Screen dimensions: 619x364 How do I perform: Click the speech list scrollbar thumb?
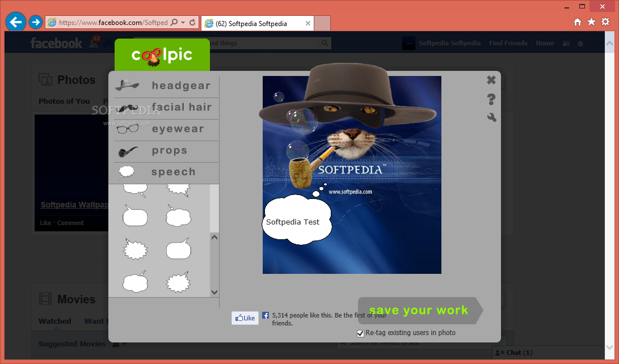(214, 208)
